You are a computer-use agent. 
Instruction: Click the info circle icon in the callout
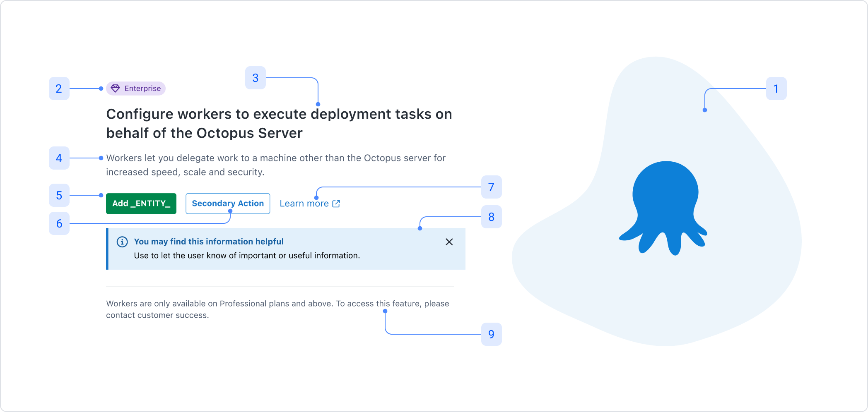122,242
